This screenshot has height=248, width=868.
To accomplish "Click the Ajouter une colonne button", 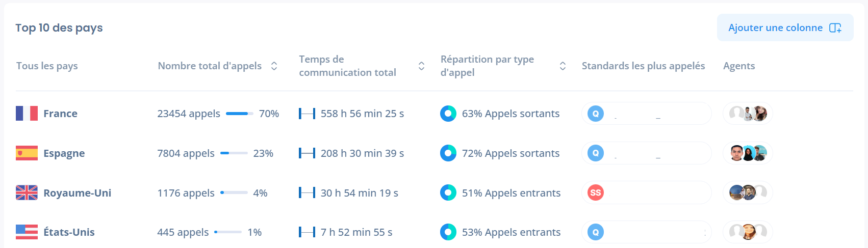I will [785, 27].
